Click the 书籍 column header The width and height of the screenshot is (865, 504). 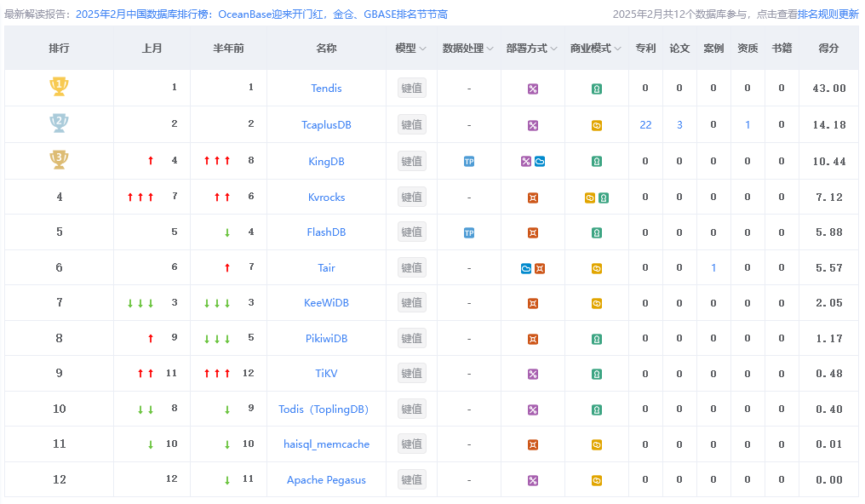pyautogui.click(x=782, y=49)
